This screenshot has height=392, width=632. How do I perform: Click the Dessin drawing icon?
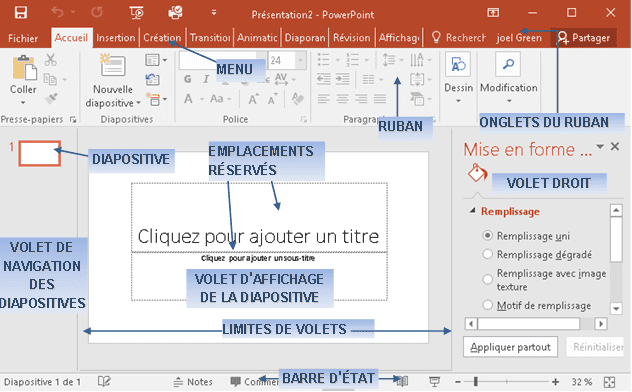pyautogui.click(x=458, y=64)
